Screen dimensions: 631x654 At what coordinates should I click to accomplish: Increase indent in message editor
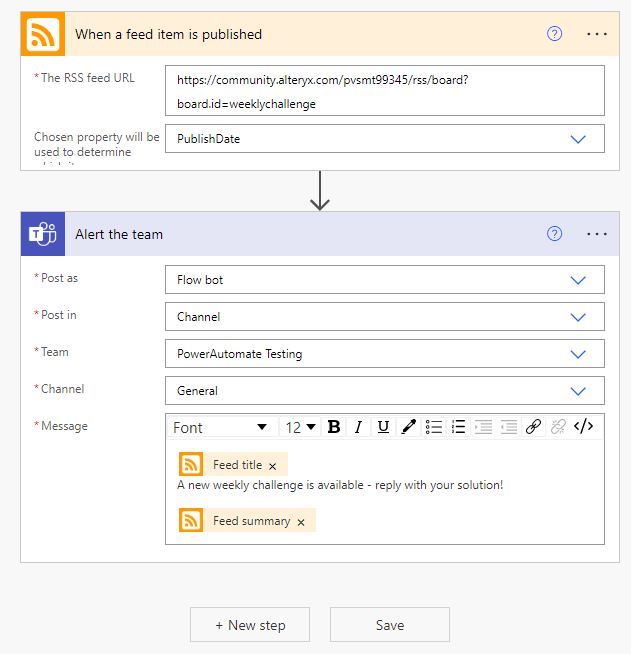point(483,427)
